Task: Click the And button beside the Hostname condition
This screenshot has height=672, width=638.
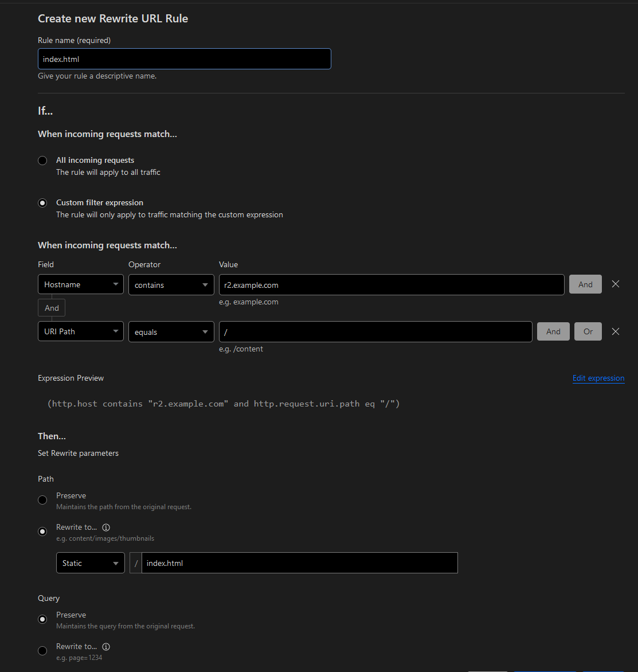Action: click(x=585, y=284)
